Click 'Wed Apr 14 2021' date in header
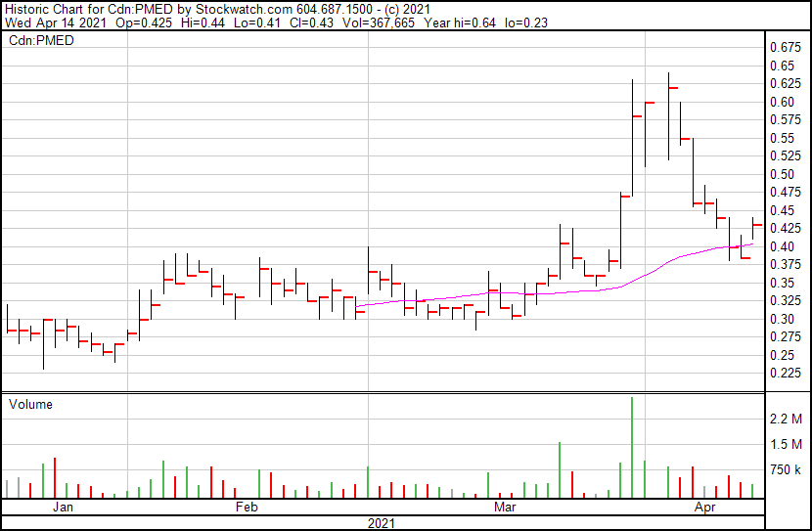 point(56,22)
